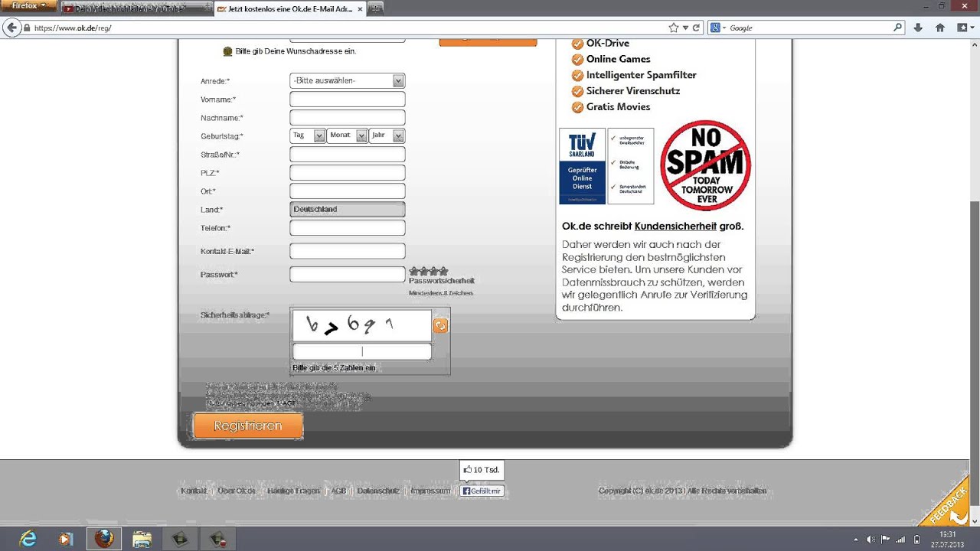Click the PLZ input field
Viewport: 980px width, 551px height.
pyautogui.click(x=347, y=172)
